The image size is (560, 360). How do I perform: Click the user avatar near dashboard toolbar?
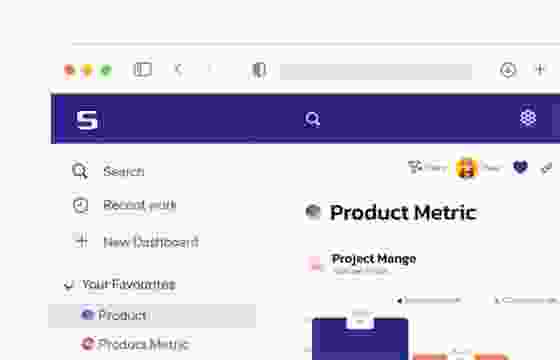point(466,168)
